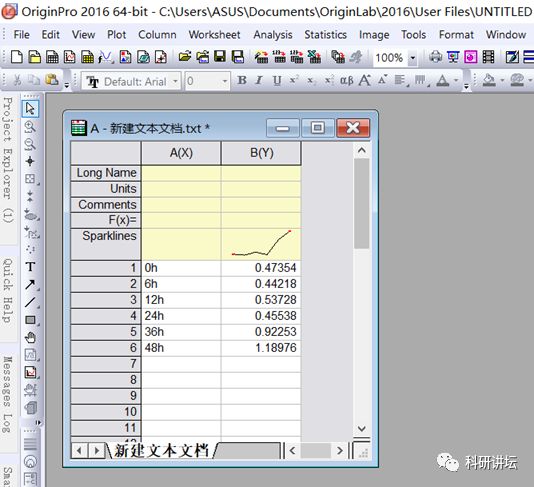534x487 pixels.
Task: Click the cell containing 0.92253
Action: tap(261, 332)
